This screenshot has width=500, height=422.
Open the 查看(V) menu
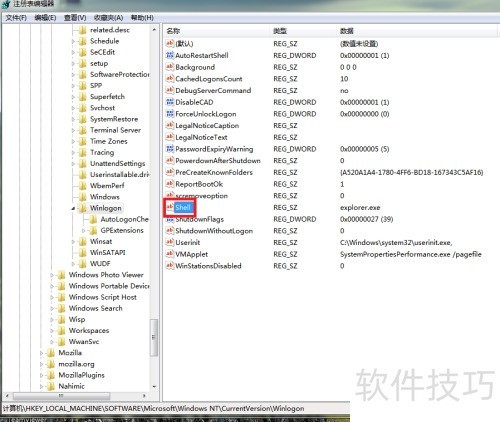(x=75, y=18)
